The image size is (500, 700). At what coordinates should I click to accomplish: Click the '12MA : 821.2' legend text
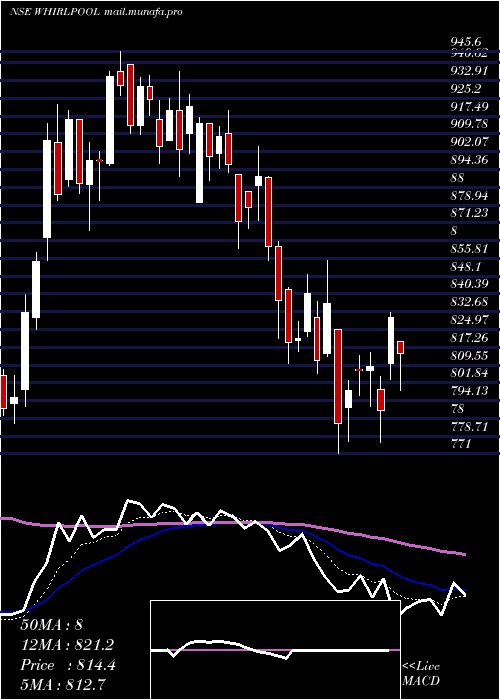(67, 645)
